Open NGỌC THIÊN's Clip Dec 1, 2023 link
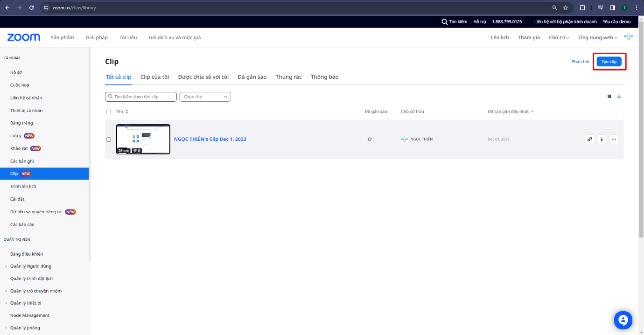 coord(210,139)
